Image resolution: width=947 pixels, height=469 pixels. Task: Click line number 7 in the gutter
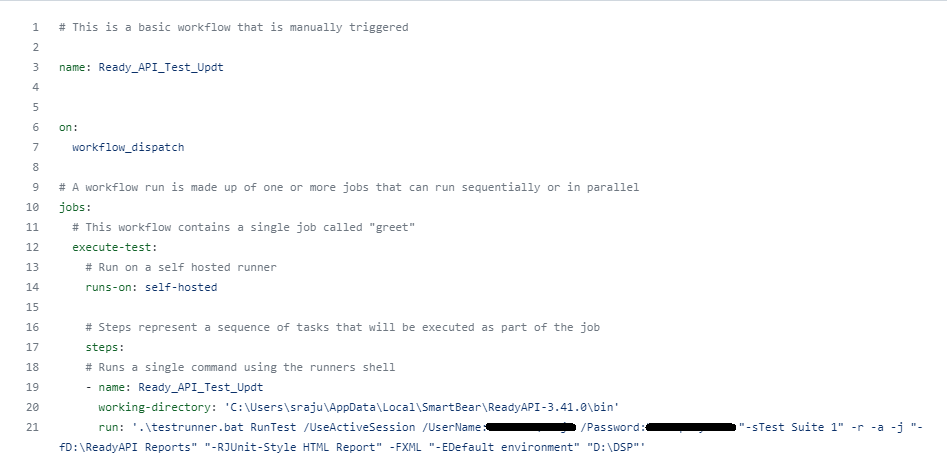pyautogui.click(x=35, y=147)
